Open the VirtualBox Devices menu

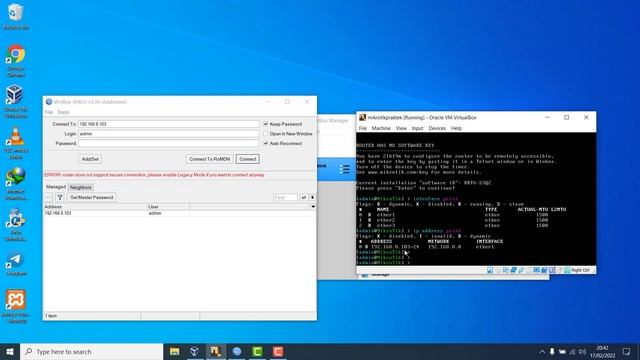437,128
